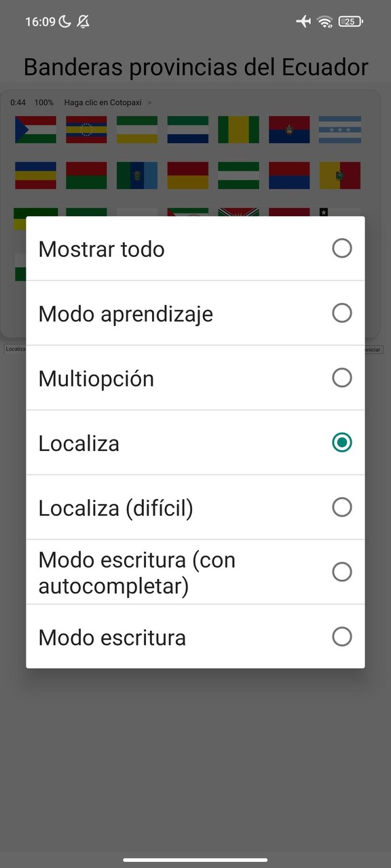Tap the battery indicator in the status bar
Image resolution: width=391 pixels, height=868 pixels.
coord(350,21)
